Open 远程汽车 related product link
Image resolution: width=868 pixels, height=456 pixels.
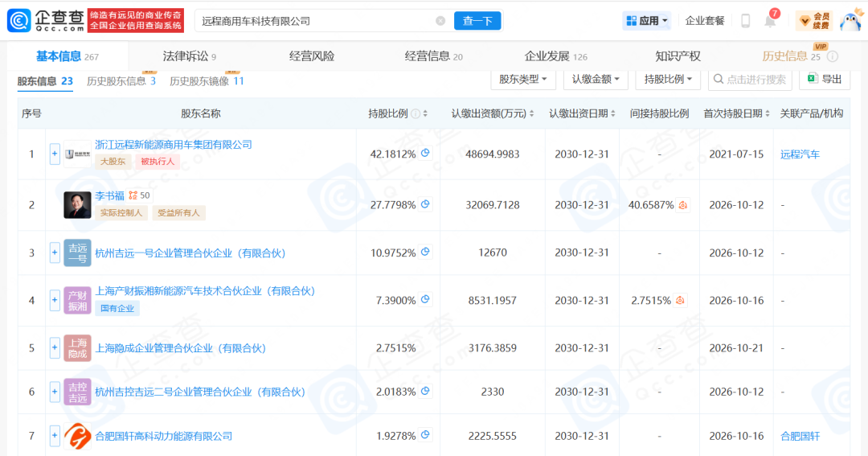coord(800,154)
